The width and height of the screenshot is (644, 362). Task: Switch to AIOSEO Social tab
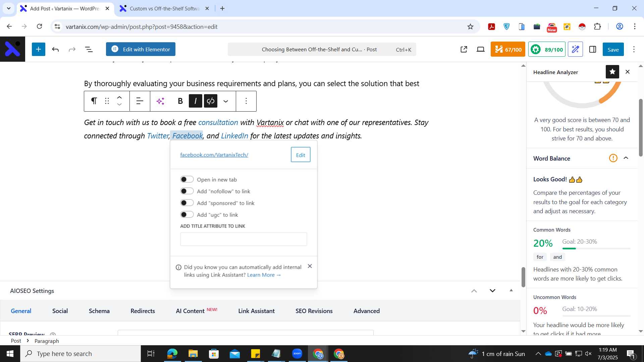point(60,311)
